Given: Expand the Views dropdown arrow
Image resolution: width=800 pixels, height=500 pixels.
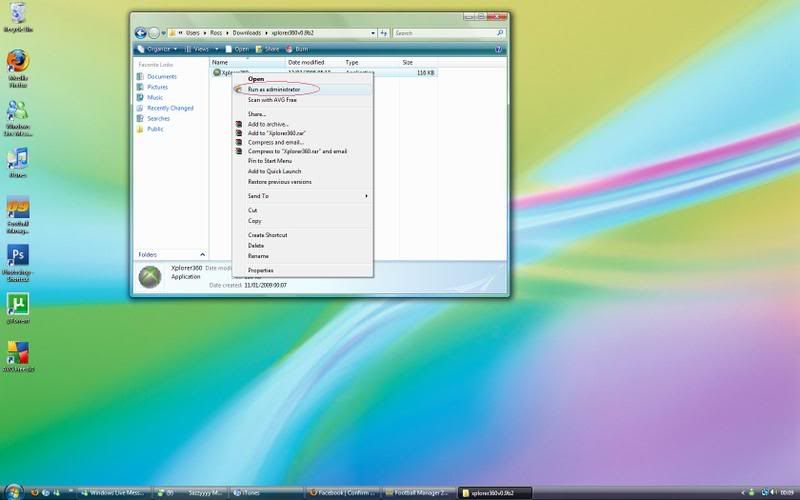Looking at the screenshot, I should 217,49.
